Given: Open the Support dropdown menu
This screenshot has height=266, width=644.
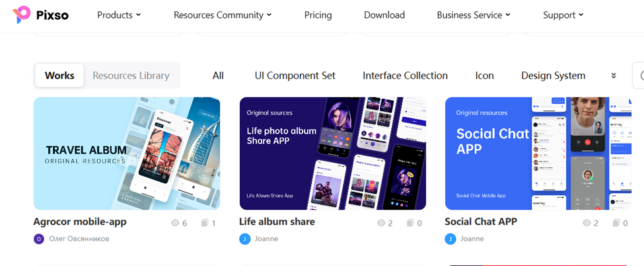Looking at the screenshot, I should [563, 15].
